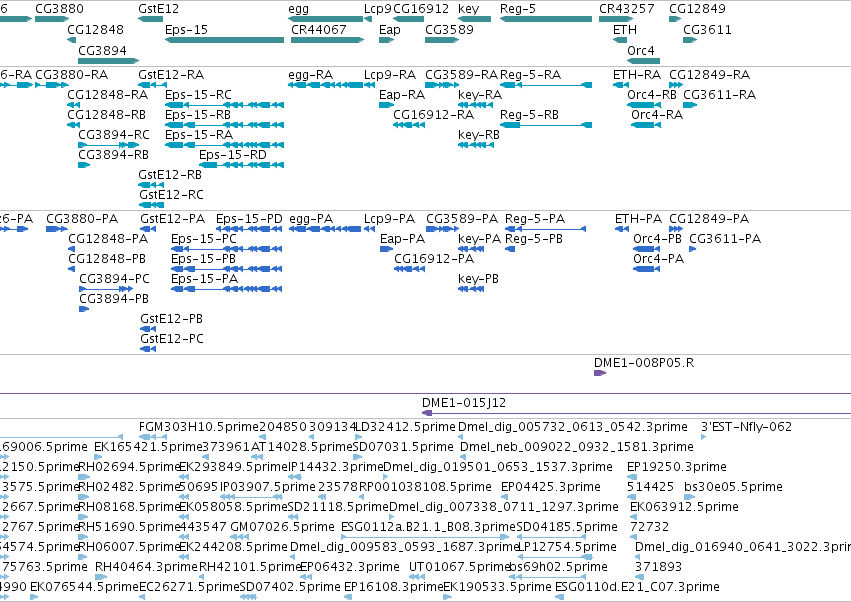Select the Eps-15 gene bar

(224, 40)
